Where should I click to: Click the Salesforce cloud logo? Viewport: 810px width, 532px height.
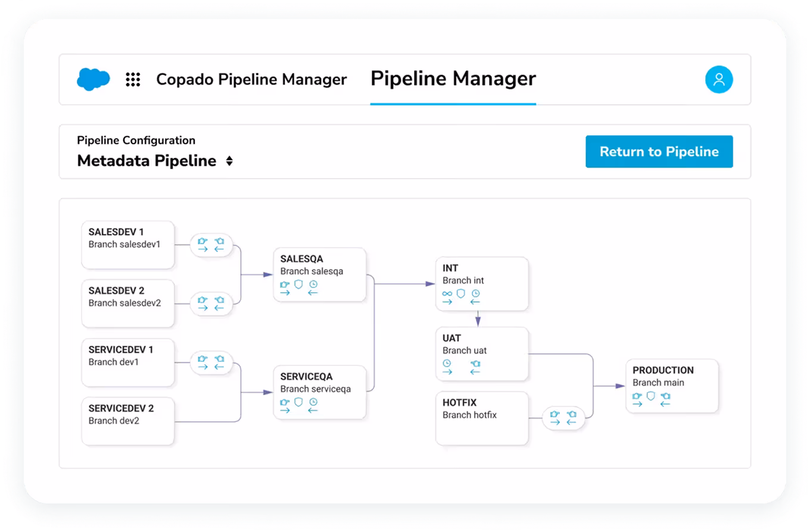pyautogui.click(x=94, y=79)
